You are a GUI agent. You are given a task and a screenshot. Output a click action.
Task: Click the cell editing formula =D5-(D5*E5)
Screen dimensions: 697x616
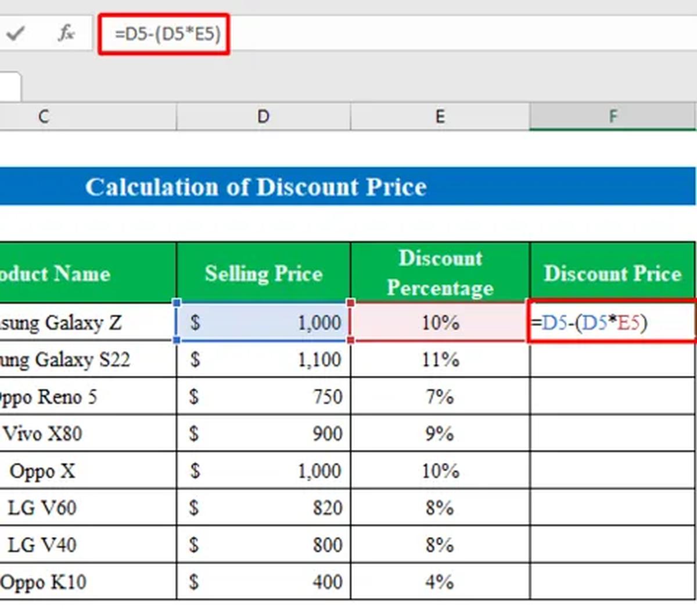613,322
